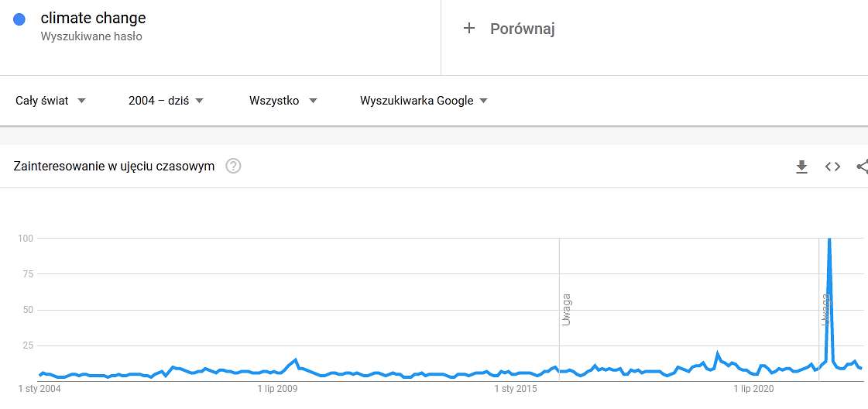The height and width of the screenshot is (409, 868).
Task: Open the Wyszukiwarka Google source dropdown
Action: click(424, 101)
